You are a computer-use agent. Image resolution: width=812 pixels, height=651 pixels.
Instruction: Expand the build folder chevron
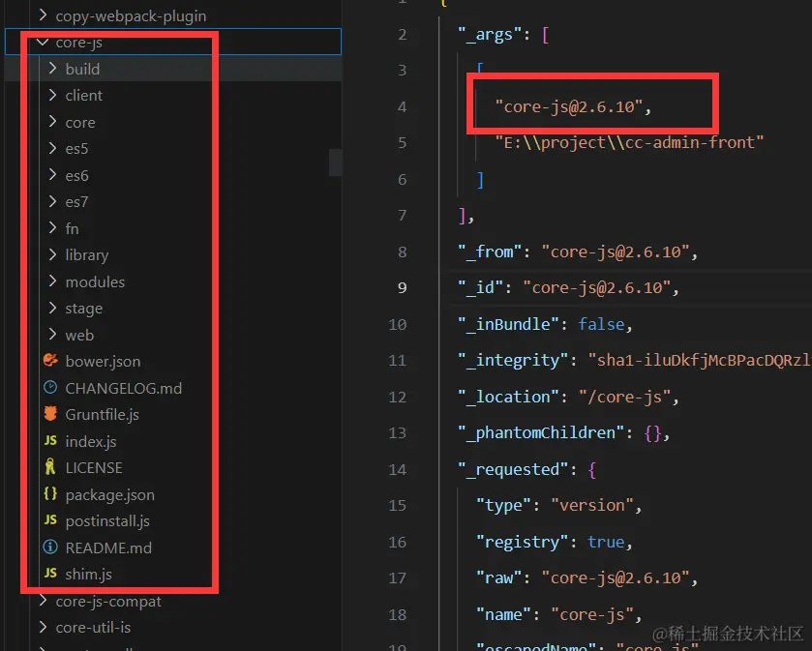point(52,69)
